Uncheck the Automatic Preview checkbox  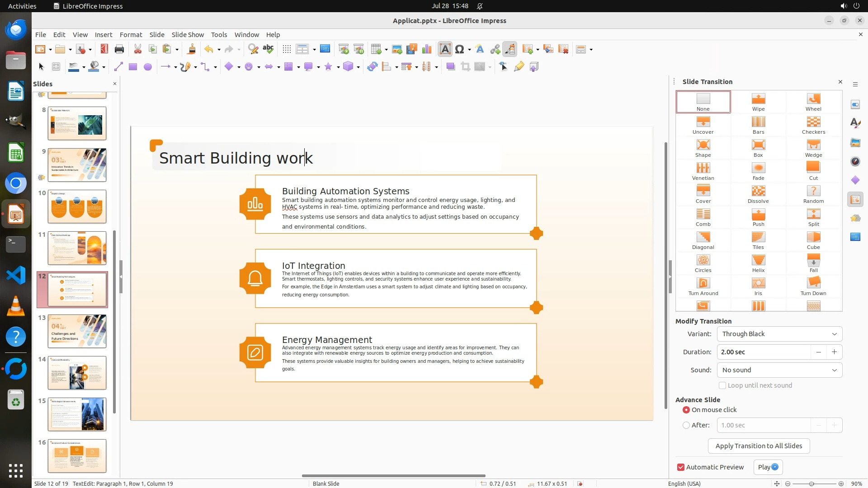coord(681,467)
